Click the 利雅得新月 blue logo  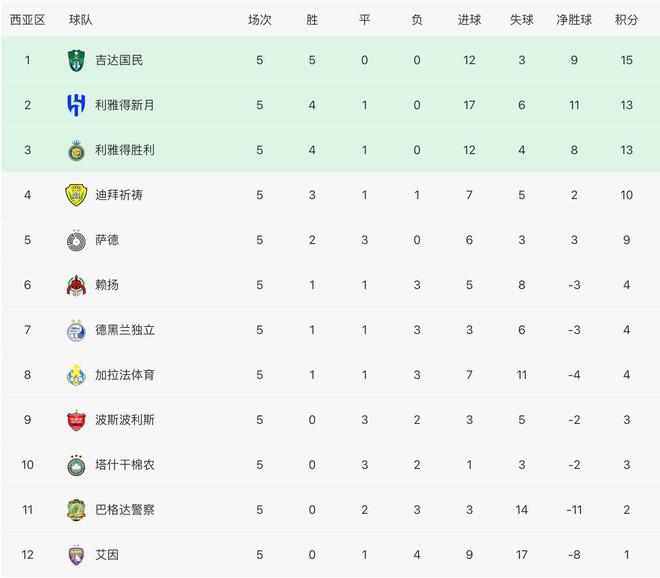click(76, 105)
